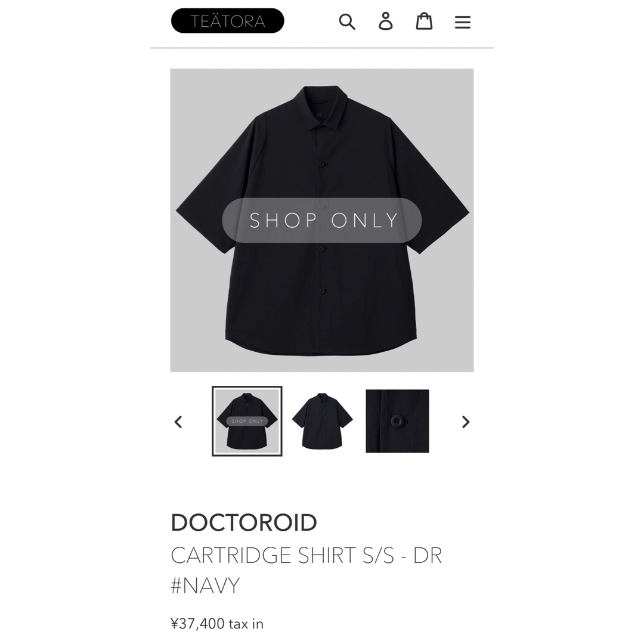Click the ¥37,400 tax in price
Viewport: 644px width, 644px height.
tap(217, 624)
